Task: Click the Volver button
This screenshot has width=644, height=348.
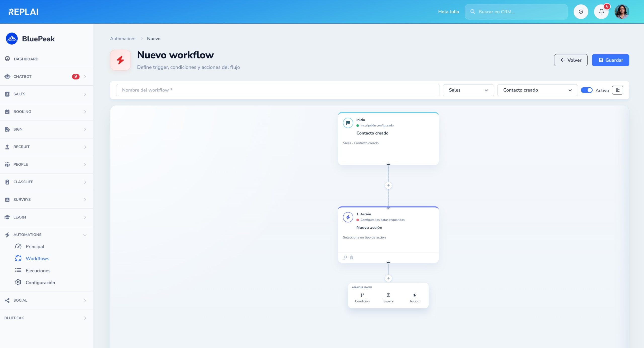Action: coord(571,60)
